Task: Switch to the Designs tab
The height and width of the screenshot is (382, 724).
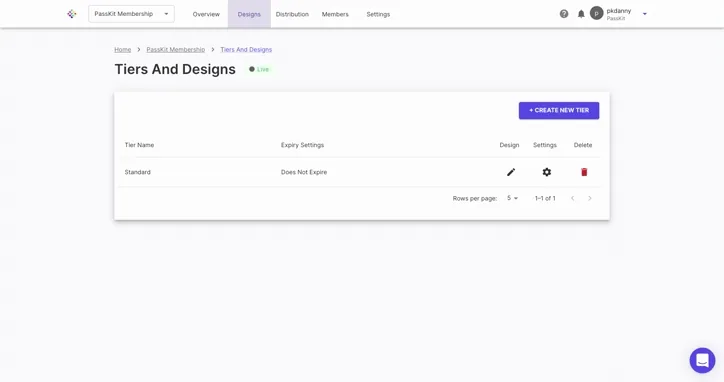Action: [x=249, y=14]
